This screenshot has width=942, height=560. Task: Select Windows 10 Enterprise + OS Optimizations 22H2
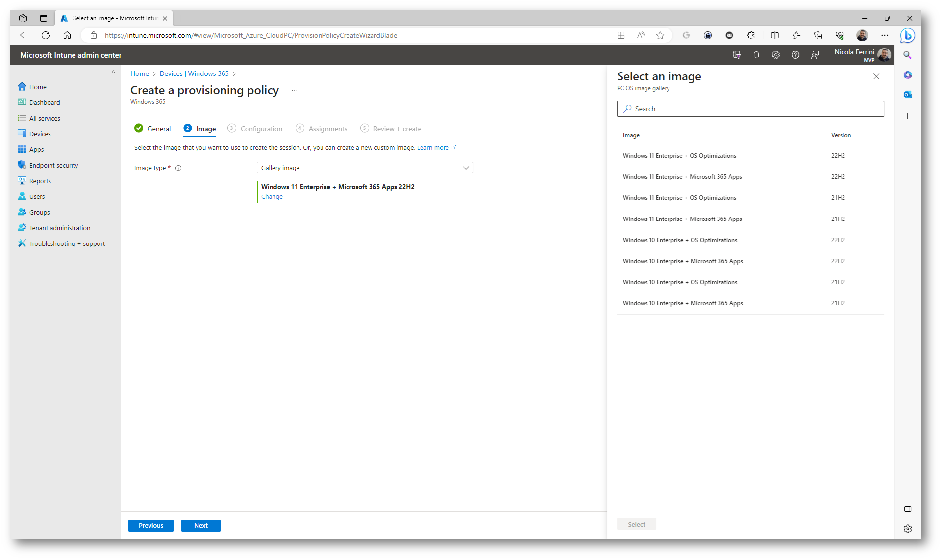pos(750,240)
